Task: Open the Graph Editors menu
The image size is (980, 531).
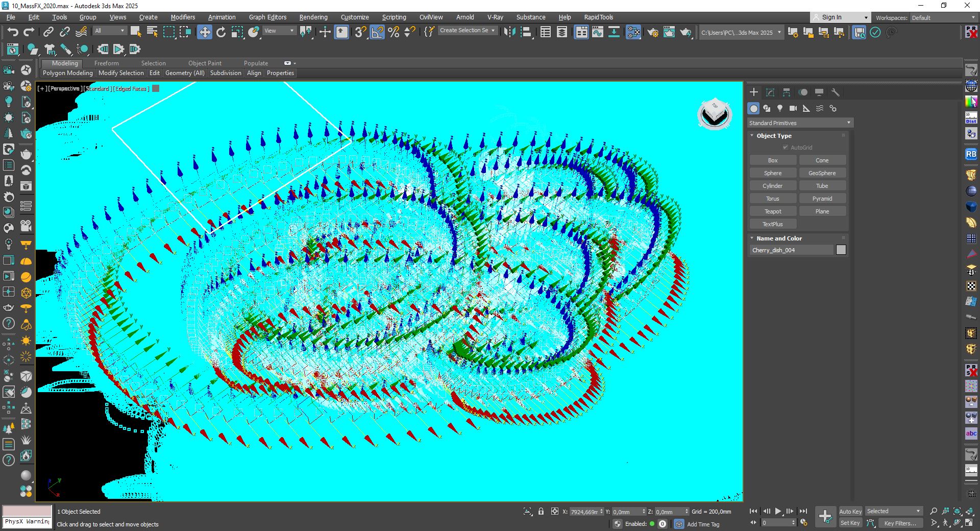Action: pyautogui.click(x=268, y=17)
